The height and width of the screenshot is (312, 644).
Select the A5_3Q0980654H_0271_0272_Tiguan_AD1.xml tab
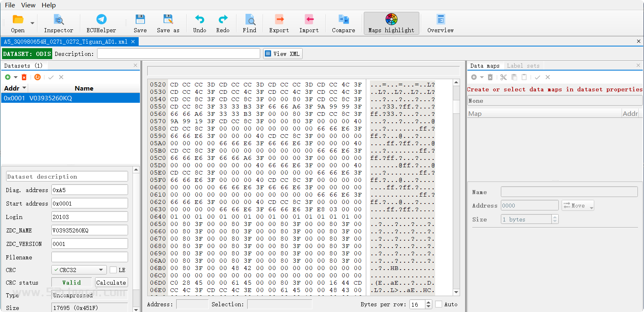pos(66,42)
